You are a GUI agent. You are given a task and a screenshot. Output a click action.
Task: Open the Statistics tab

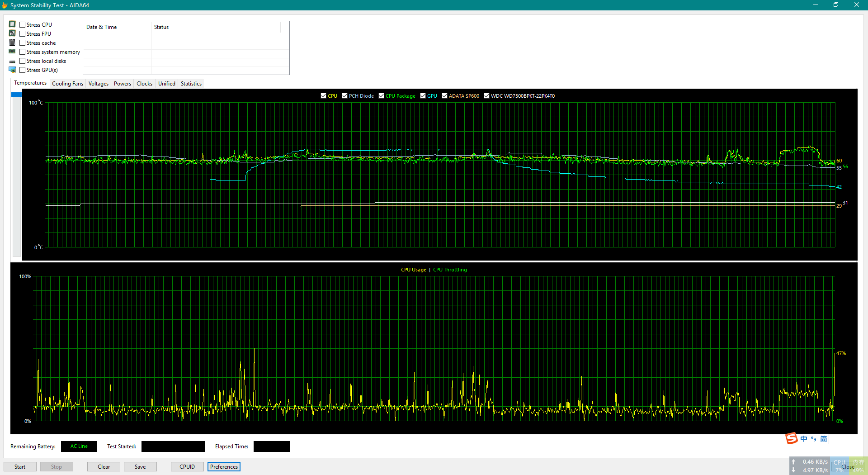(x=191, y=84)
